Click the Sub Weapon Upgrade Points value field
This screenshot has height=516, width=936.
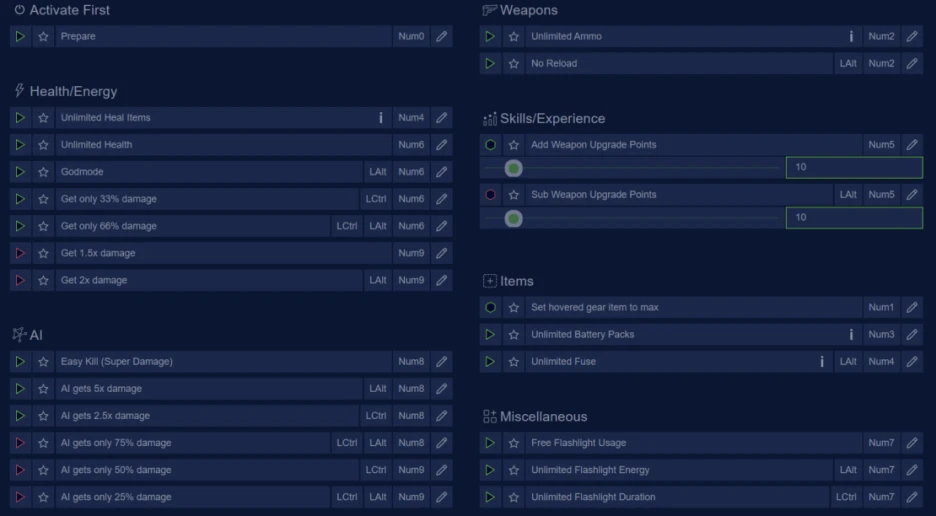pos(853,218)
